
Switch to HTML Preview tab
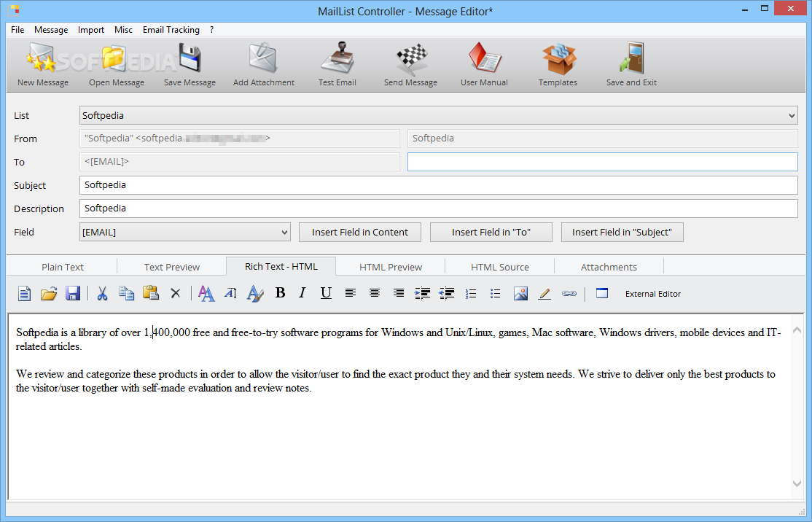click(x=391, y=267)
